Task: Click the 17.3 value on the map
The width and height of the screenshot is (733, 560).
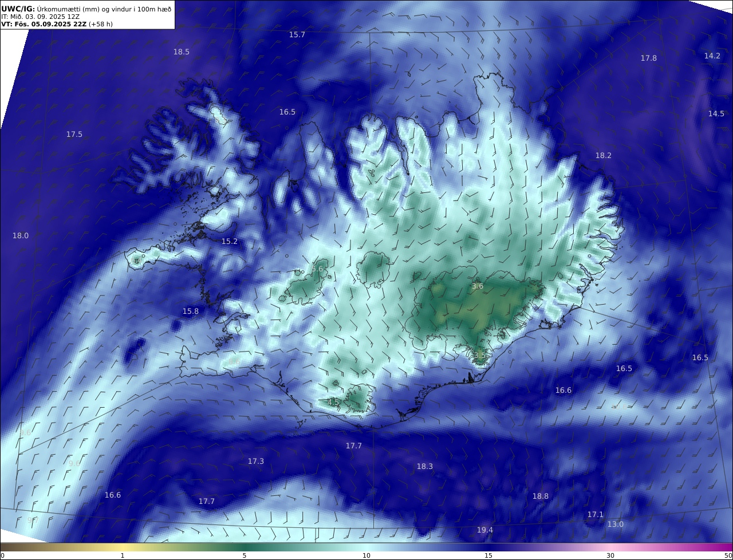Action: (256, 462)
